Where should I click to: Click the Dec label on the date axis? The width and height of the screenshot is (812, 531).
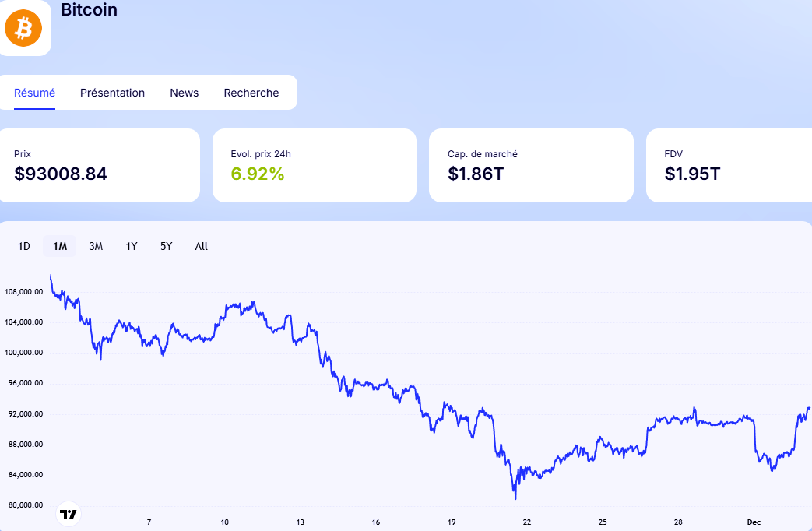[754, 522]
